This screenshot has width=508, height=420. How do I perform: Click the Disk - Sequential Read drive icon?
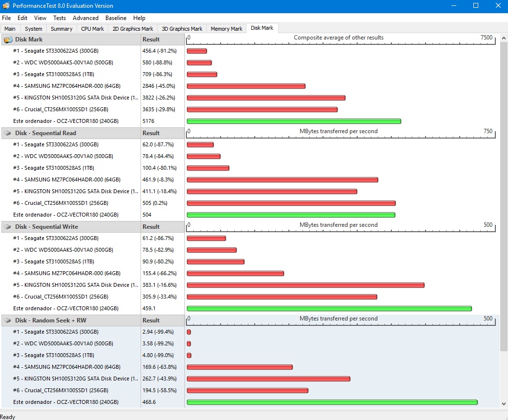tap(8, 133)
